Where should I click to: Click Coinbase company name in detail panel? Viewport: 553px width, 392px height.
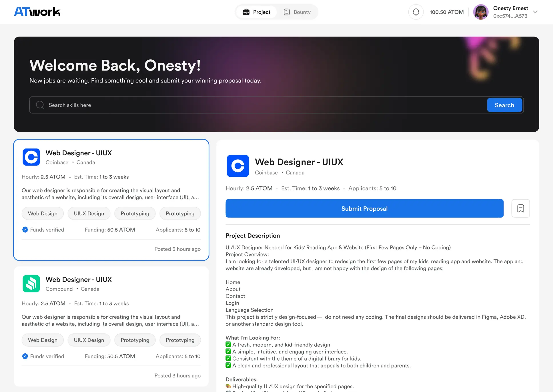(x=266, y=172)
